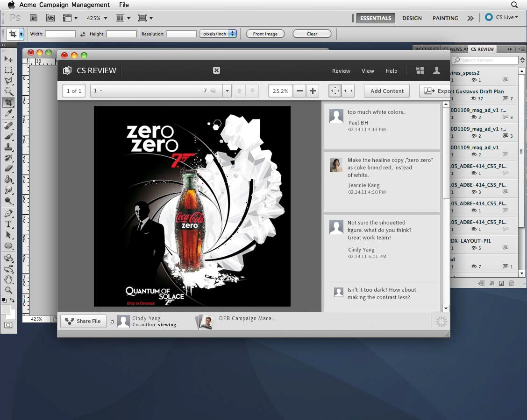Expand the page selector dropdown arrow

click(x=227, y=91)
